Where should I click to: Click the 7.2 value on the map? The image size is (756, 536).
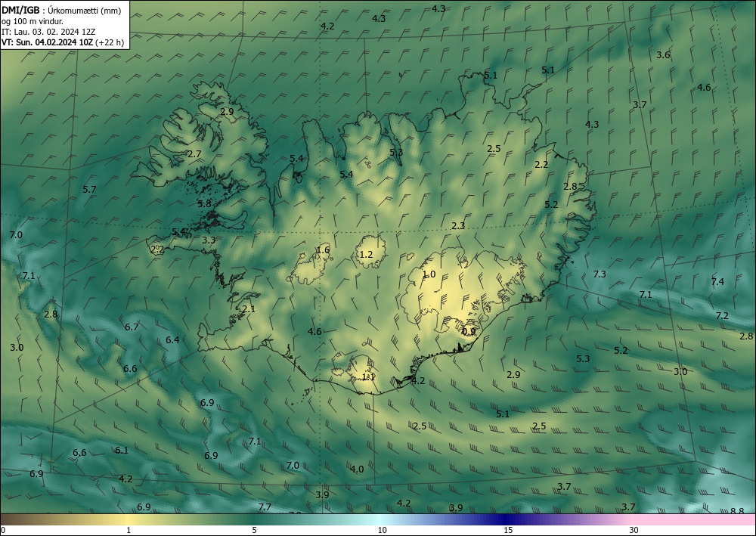[x=722, y=316]
